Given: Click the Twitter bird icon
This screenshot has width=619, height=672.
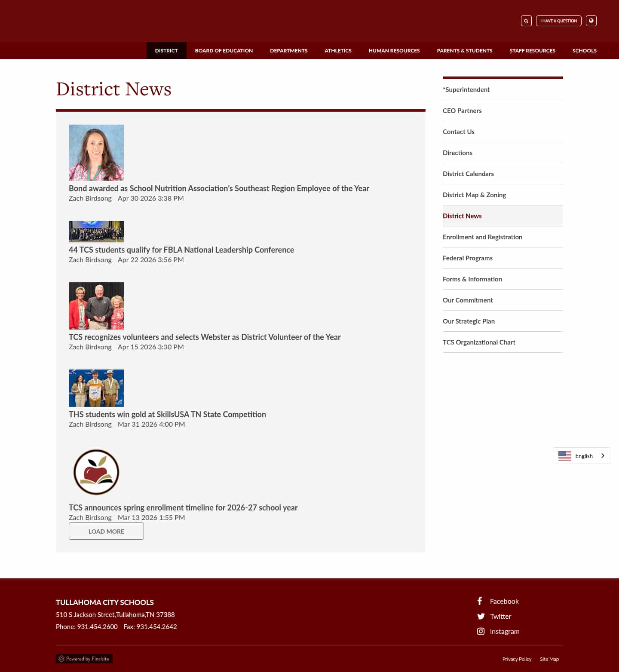Looking at the screenshot, I should (481, 616).
